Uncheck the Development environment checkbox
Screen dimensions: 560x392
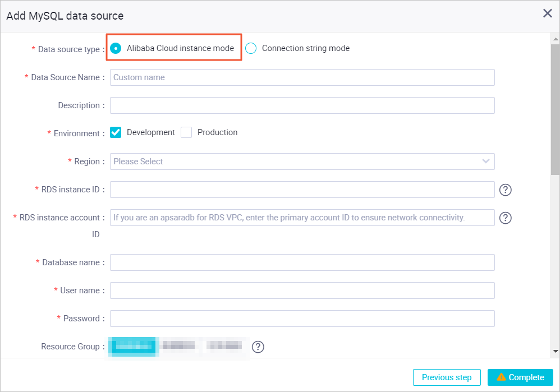116,132
